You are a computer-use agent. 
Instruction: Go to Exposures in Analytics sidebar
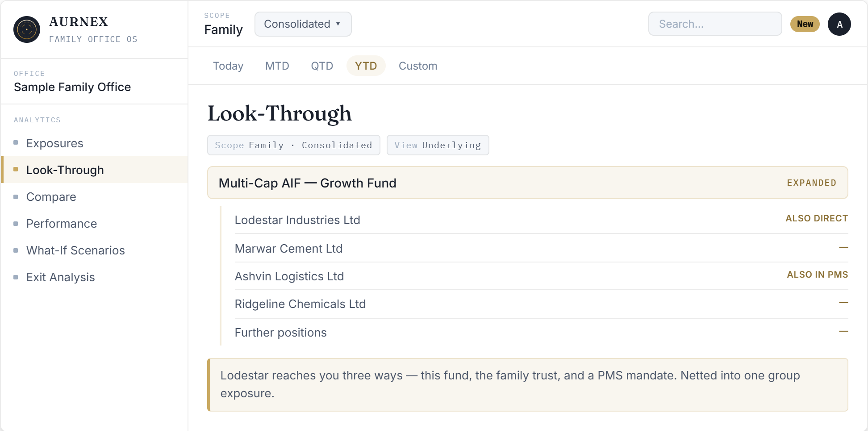point(94,143)
